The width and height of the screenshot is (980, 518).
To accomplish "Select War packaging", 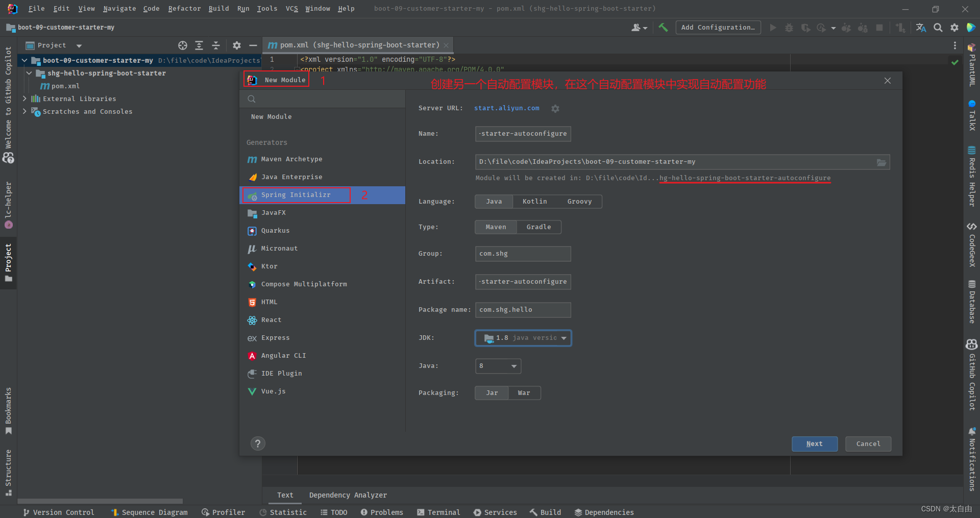I will point(524,393).
